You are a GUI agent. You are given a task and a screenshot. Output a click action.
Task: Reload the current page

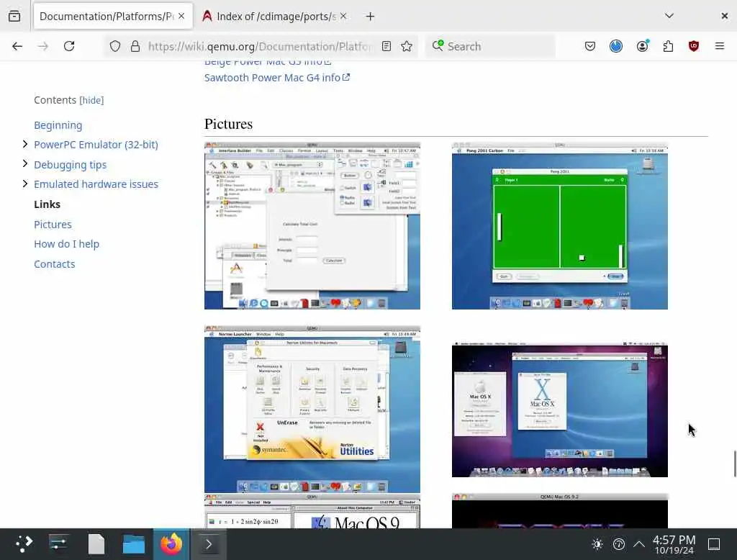click(69, 46)
